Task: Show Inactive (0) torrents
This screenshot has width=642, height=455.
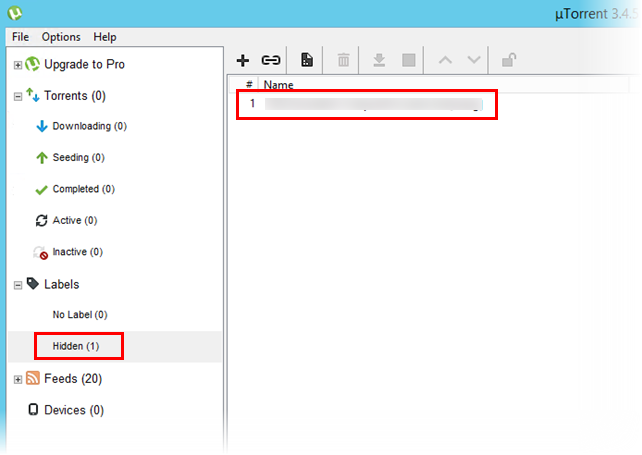Action: (x=77, y=252)
